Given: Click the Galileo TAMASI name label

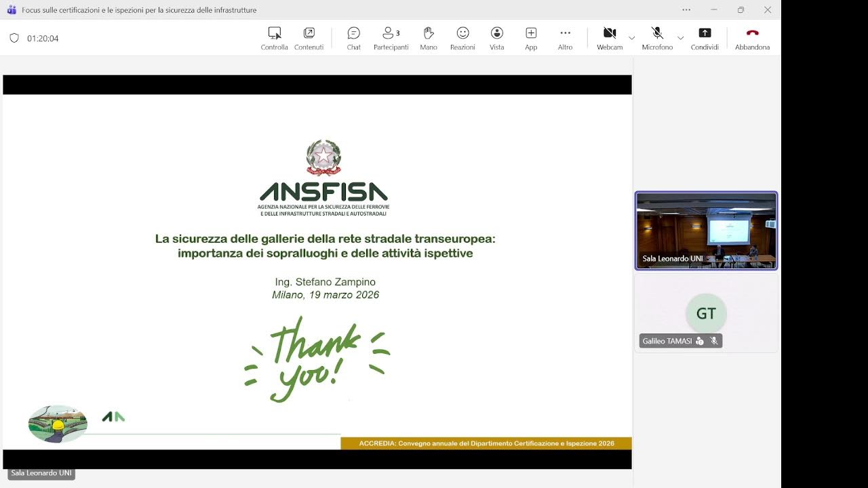Looking at the screenshot, I should coord(667,341).
